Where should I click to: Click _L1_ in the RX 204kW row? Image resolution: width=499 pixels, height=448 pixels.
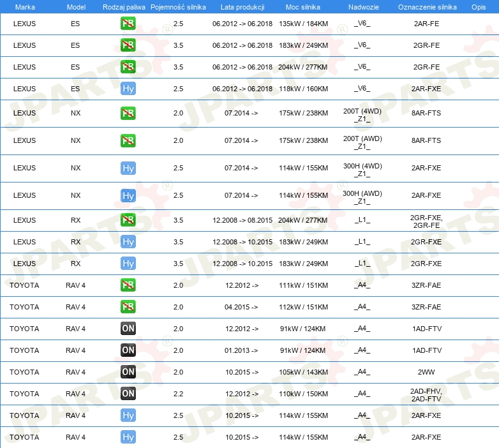[x=362, y=220]
